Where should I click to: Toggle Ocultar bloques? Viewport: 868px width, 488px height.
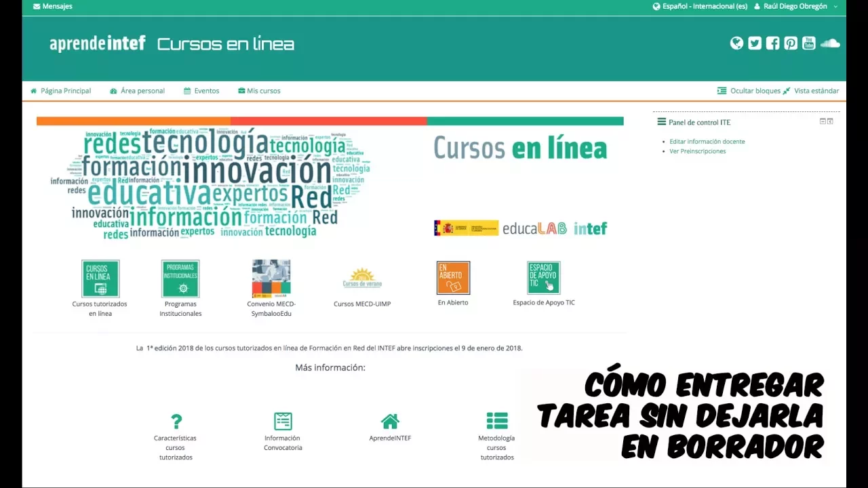749,91
